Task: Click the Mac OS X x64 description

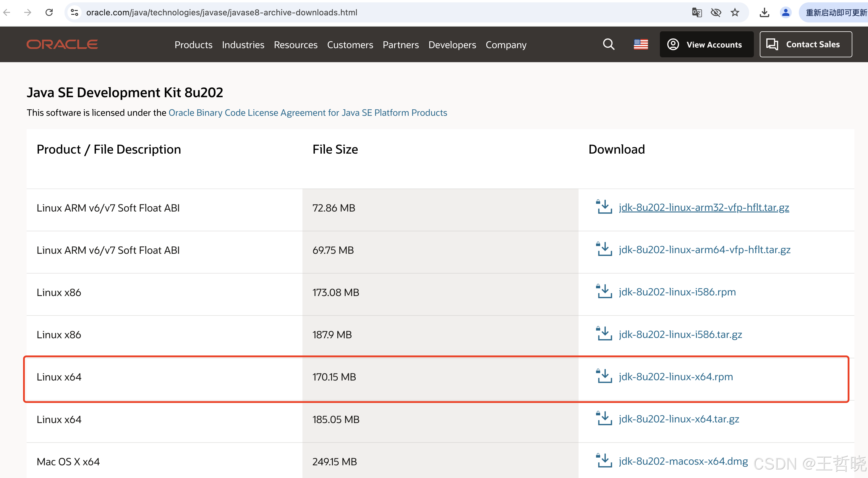Action: tap(68, 462)
